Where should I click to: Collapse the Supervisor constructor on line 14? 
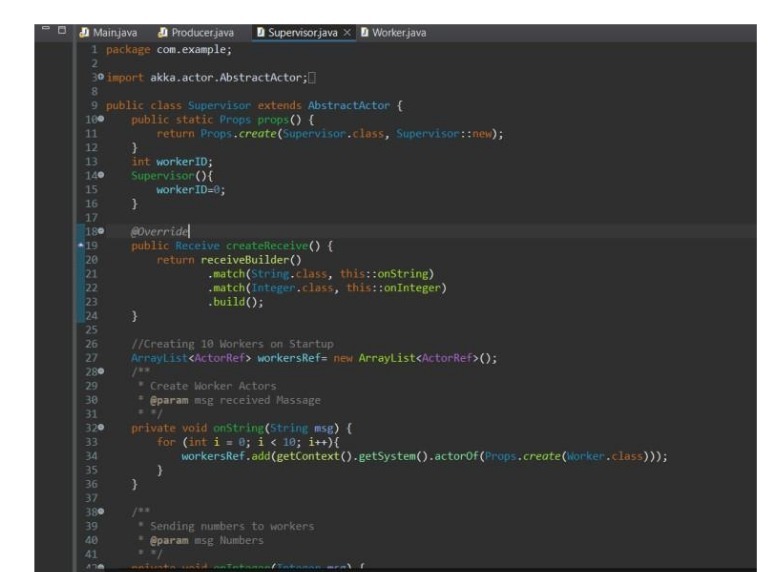pyautogui.click(x=101, y=175)
